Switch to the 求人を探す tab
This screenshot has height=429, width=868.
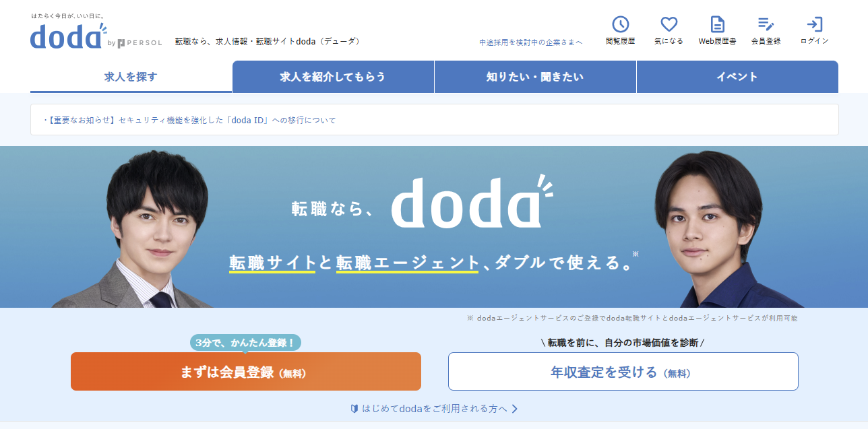point(129,76)
